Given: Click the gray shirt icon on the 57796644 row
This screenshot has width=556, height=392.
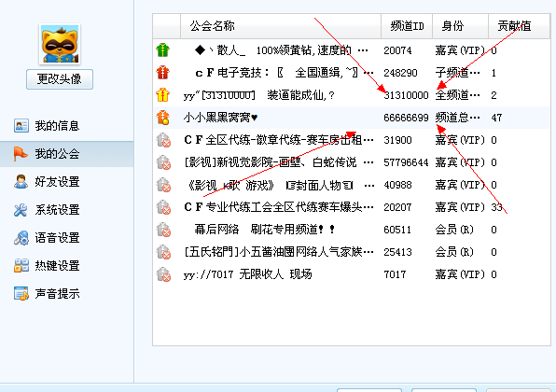Looking at the screenshot, I should point(163,162).
